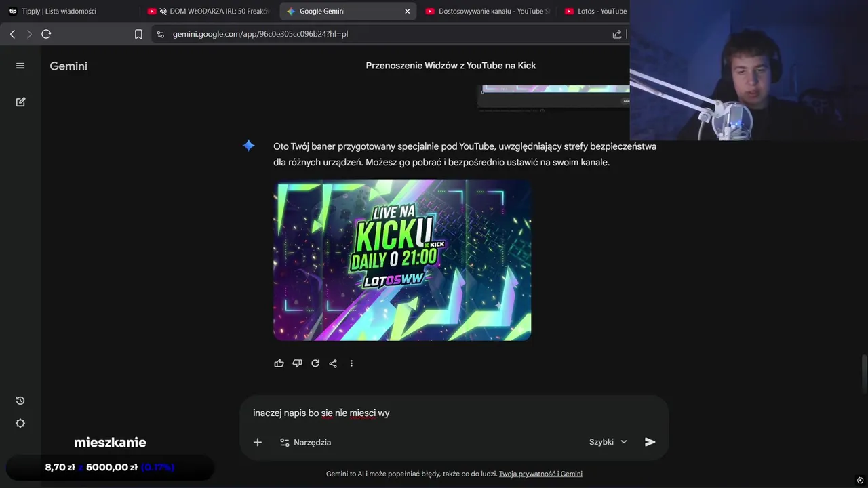Give thumbs up to the banner response

click(279, 363)
